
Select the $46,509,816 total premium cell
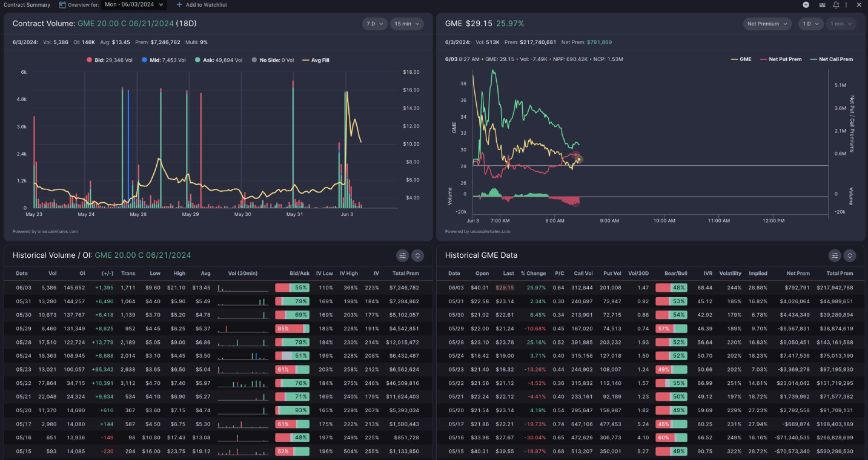[402, 383]
